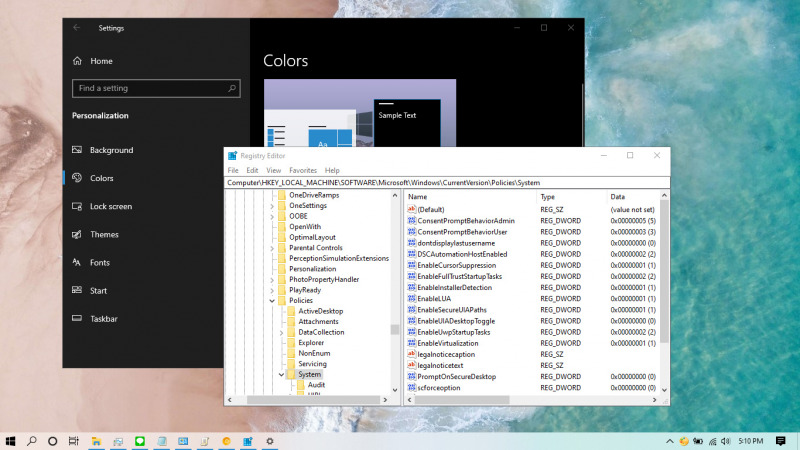Expand the OneSettings registry key
This screenshot has height=450, width=800.
(x=272, y=206)
